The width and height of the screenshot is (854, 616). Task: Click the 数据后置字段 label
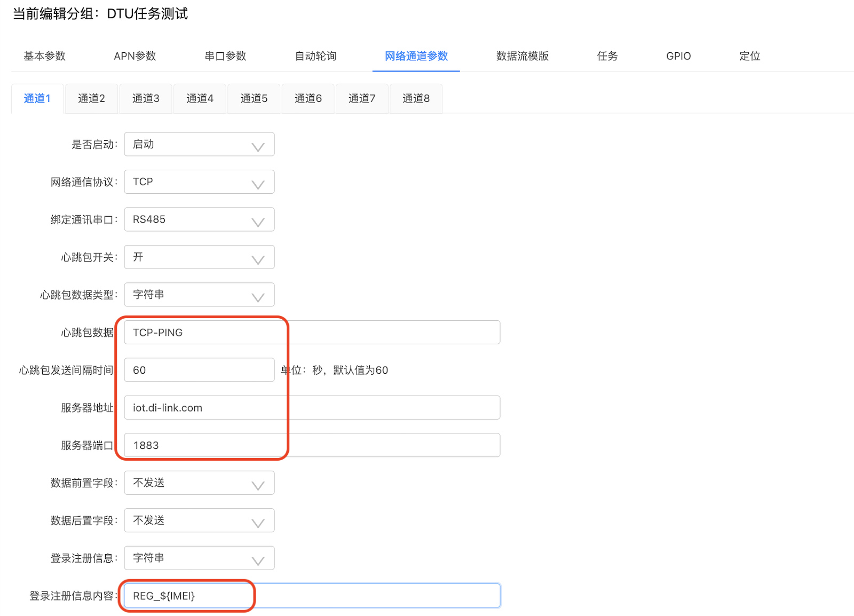[84, 520]
